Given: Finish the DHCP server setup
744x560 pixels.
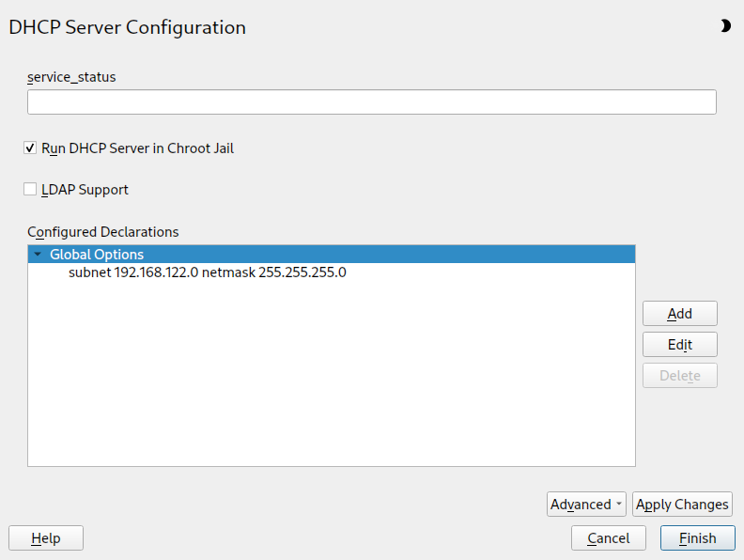Looking at the screenshot, I should [697, 538].
